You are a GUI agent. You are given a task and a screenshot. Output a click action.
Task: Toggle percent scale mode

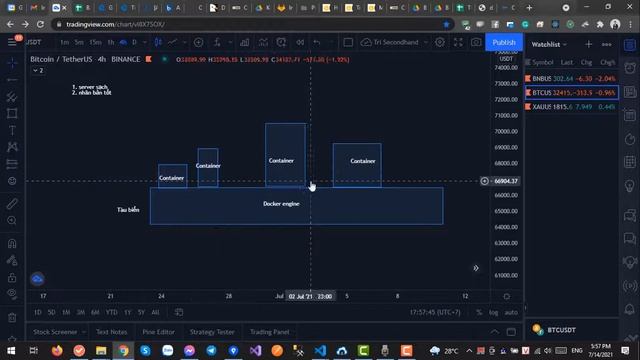point(479,312)
